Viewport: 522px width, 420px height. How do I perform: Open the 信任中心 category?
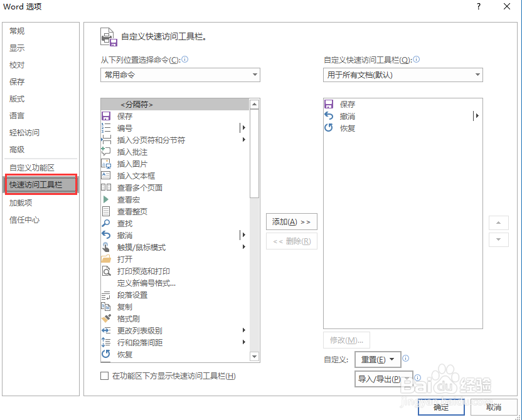[x=24, y=220]
